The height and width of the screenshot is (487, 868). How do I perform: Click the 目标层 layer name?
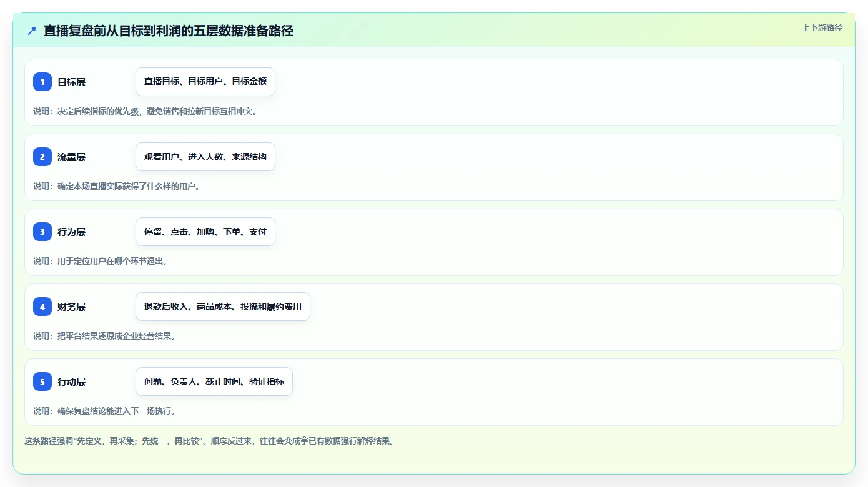71,82
